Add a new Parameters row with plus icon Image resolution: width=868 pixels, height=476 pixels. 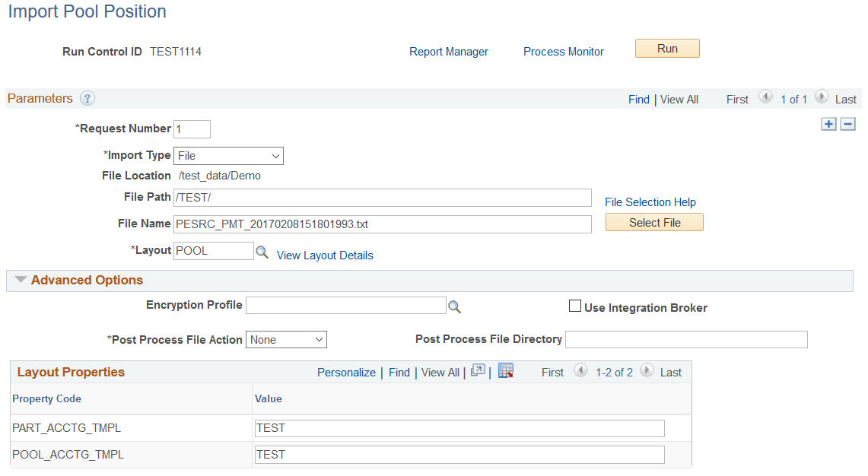[828, 123]
